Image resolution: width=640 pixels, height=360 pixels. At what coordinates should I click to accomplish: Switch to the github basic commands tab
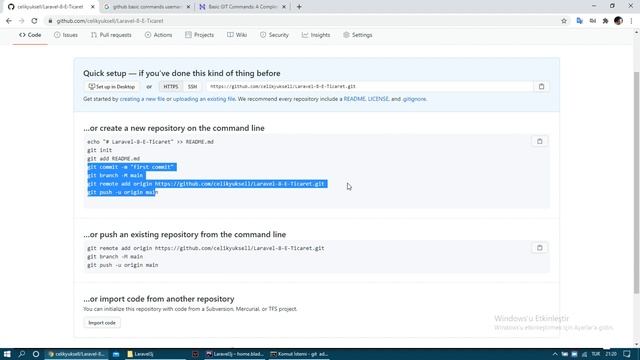coord(146,7)
